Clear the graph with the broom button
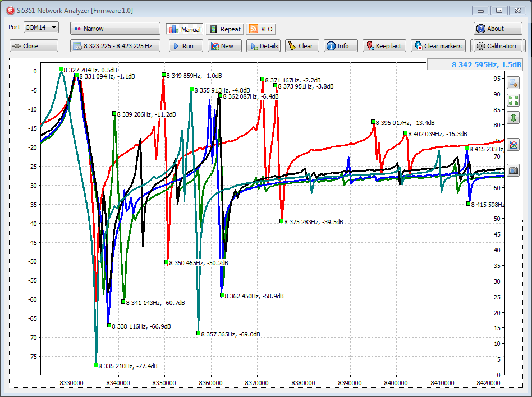 point(300,46)
